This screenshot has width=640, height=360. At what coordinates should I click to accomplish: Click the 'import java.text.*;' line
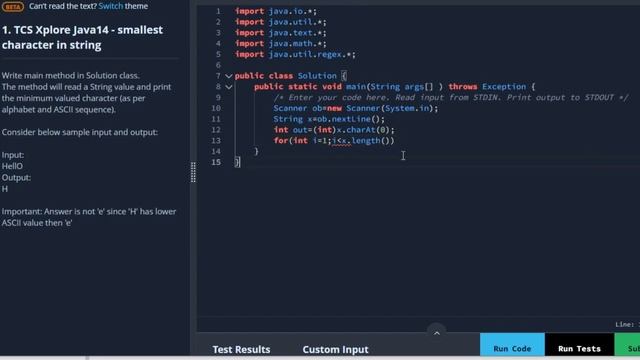coord(280,33)
